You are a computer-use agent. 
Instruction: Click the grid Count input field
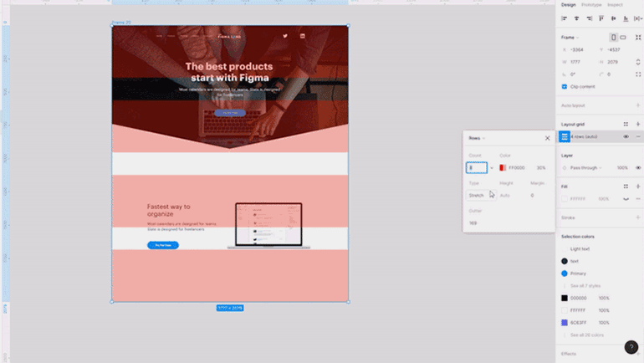[x=477, y=167]
